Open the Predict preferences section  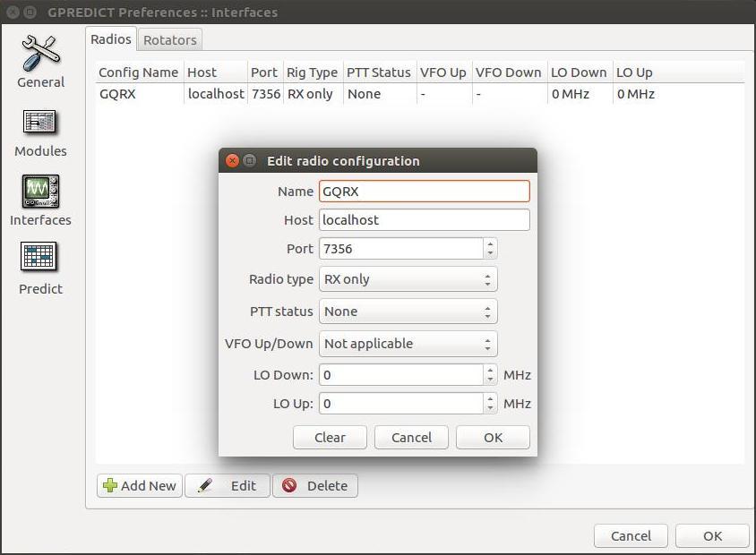coord(40,269)
